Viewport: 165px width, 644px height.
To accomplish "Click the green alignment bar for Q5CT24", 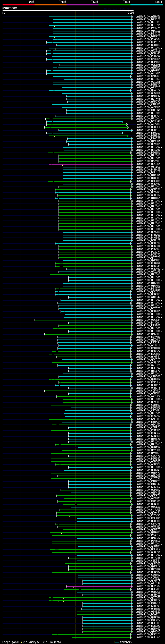I will click(x=83, y=320).
